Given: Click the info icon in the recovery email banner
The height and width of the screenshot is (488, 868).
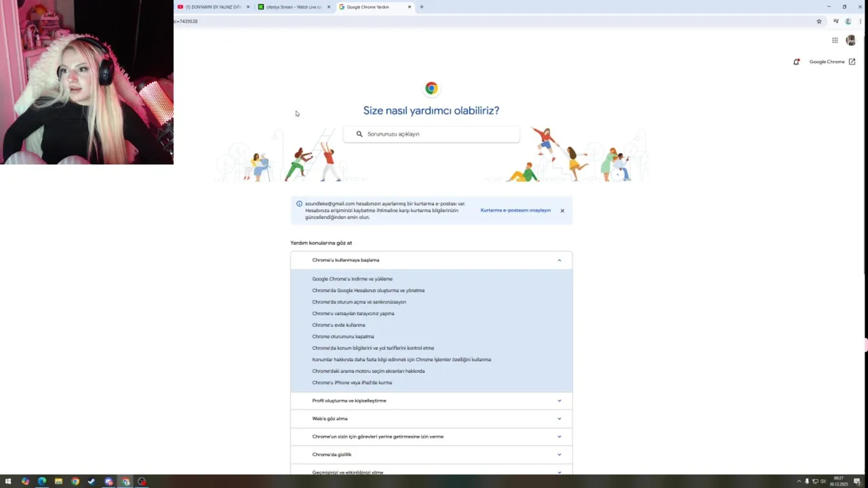Looking at the screenshot, I should click(299, 203).
